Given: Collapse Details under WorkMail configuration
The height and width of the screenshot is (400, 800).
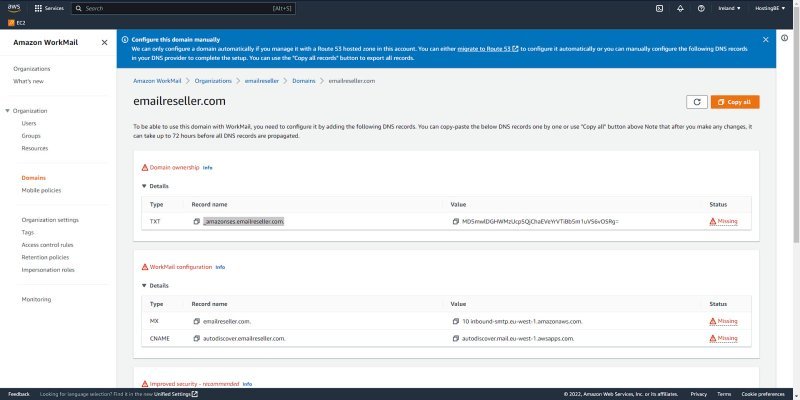Looking at the screenshot, I should coord(155,286).
